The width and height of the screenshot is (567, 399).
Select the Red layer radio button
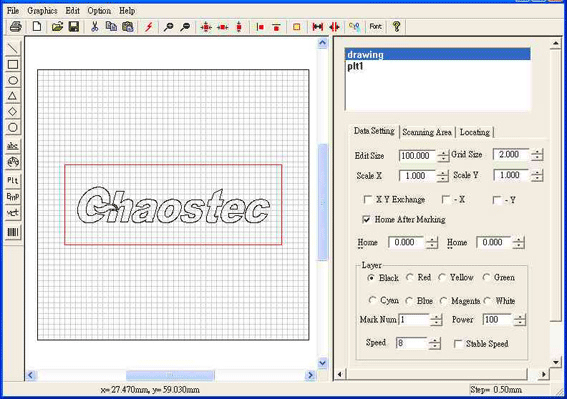point(410,277)
